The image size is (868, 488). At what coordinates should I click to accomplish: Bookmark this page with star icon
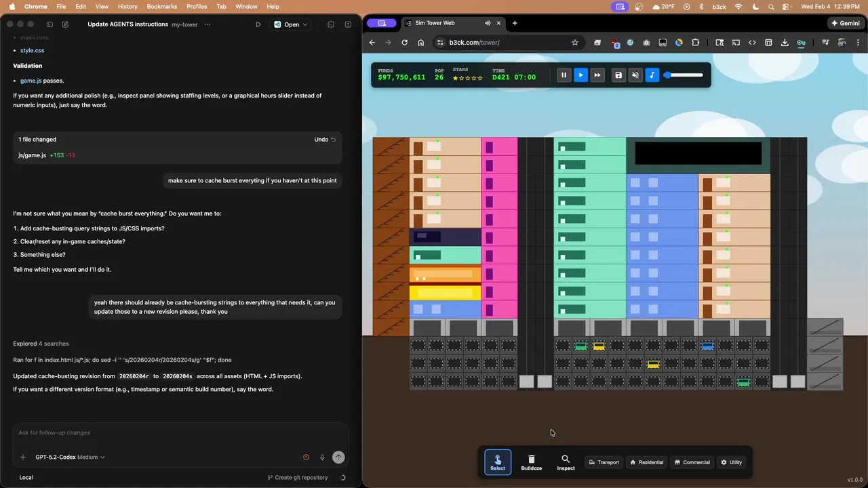click(575, 43)
